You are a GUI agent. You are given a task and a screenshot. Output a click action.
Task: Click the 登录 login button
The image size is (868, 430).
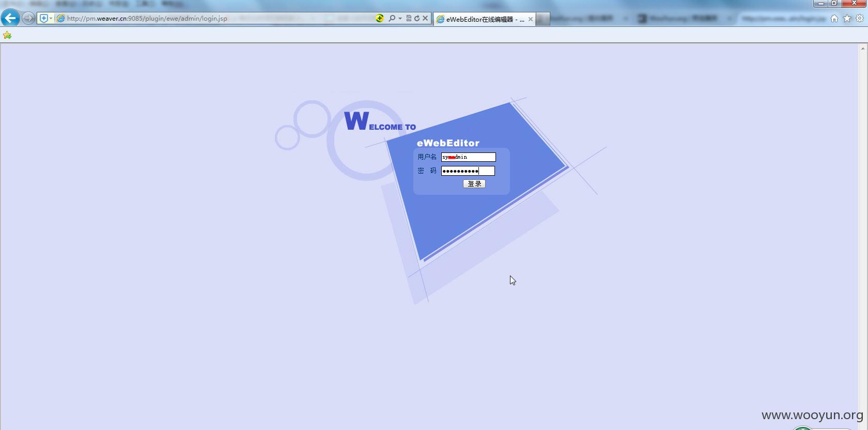[474, 183]
